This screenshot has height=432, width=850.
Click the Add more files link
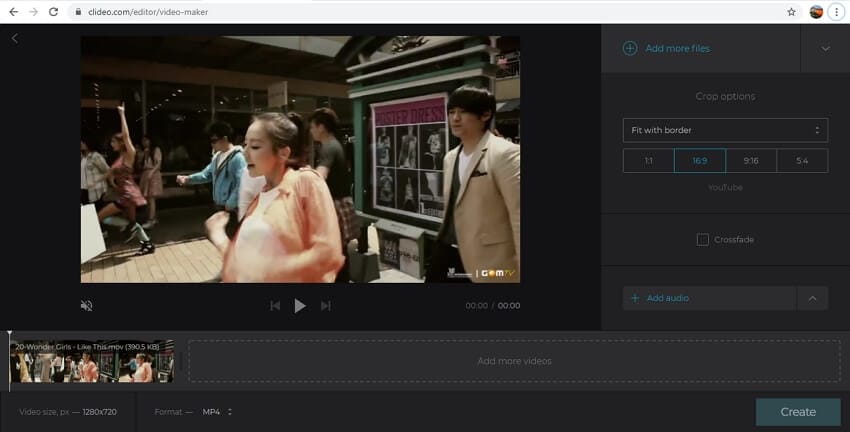click(x=678, y=48)
